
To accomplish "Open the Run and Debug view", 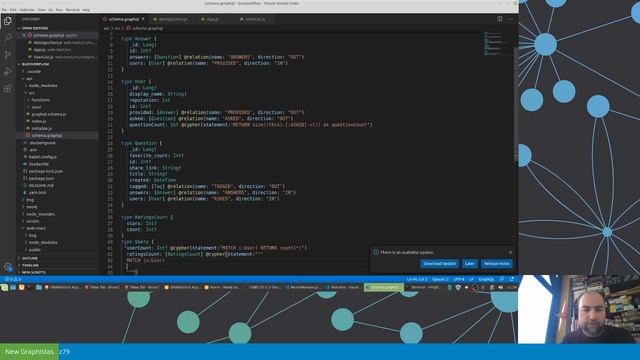I will (8, 71).
